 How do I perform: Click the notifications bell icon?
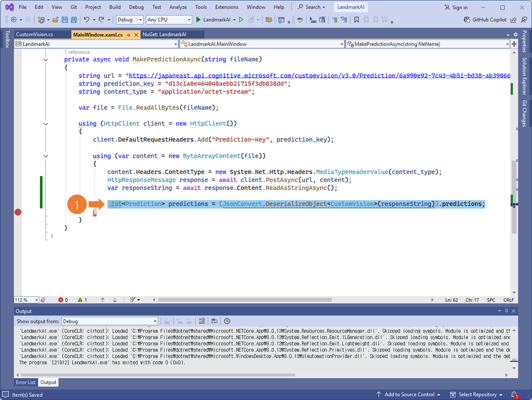(515, 395)
